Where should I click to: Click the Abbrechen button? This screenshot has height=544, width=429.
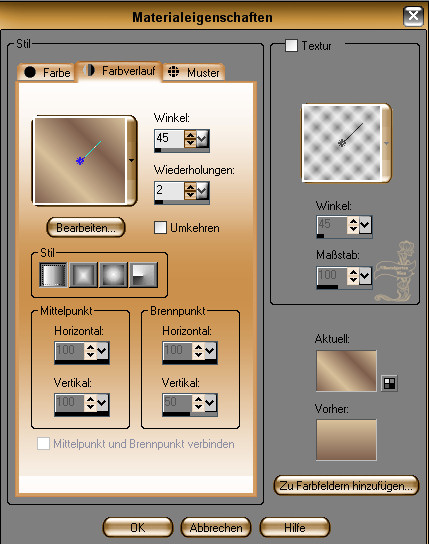[216, 527]
